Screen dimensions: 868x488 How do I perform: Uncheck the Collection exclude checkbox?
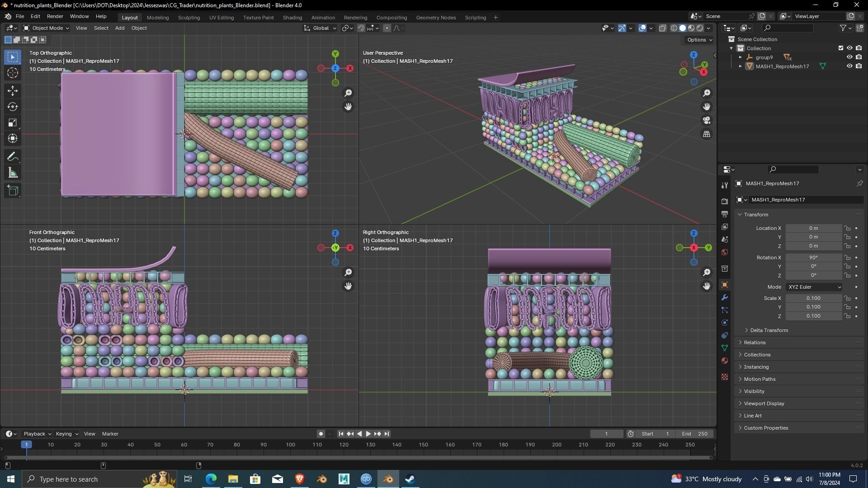(841, 48)
